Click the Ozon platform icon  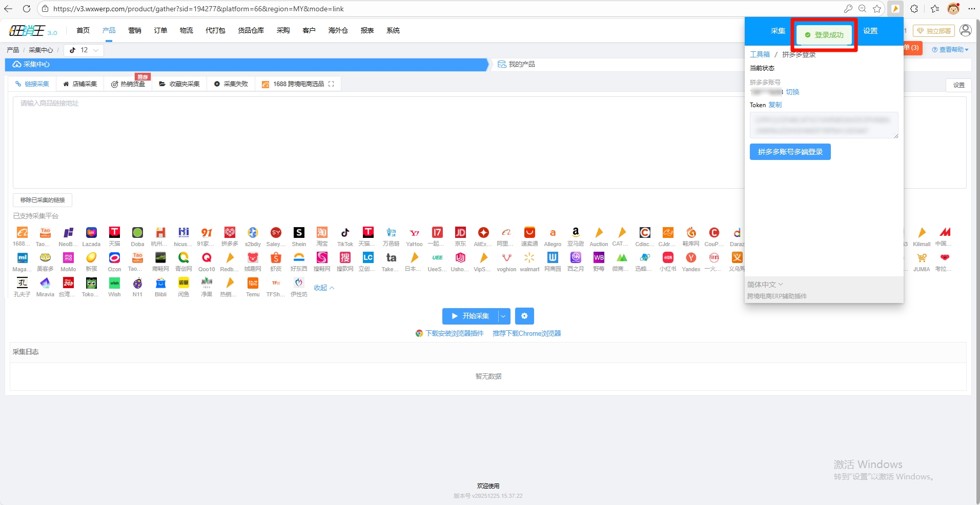coord(114,258)
